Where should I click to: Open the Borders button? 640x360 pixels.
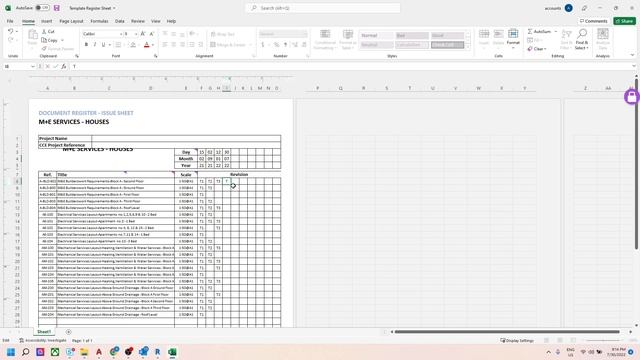point(118,44)
